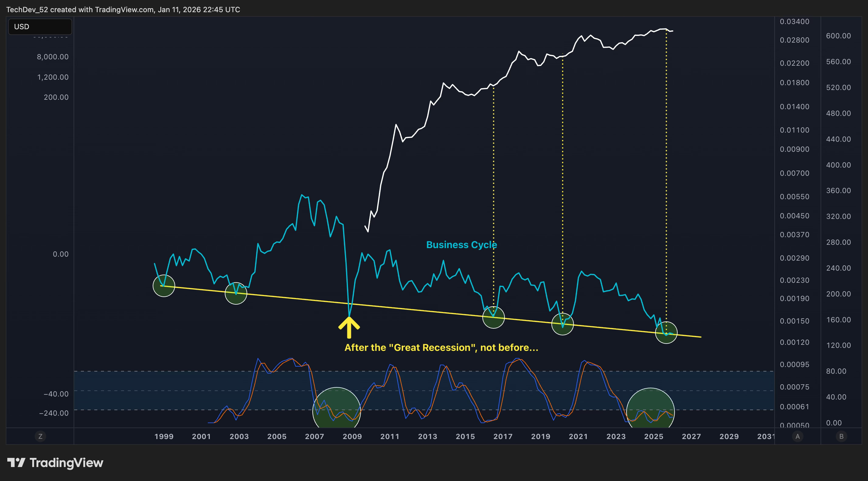Click the Z scale label badge
The height and width of the screenshot is (481, 868).
click(x=40, y=436)
